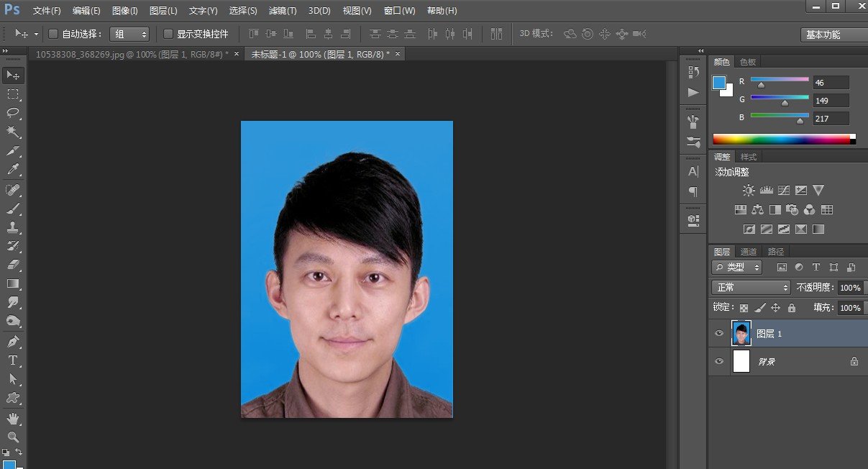Select the Magic Wand tool
This screenshot has width=868, height=469.
[13, 132]
